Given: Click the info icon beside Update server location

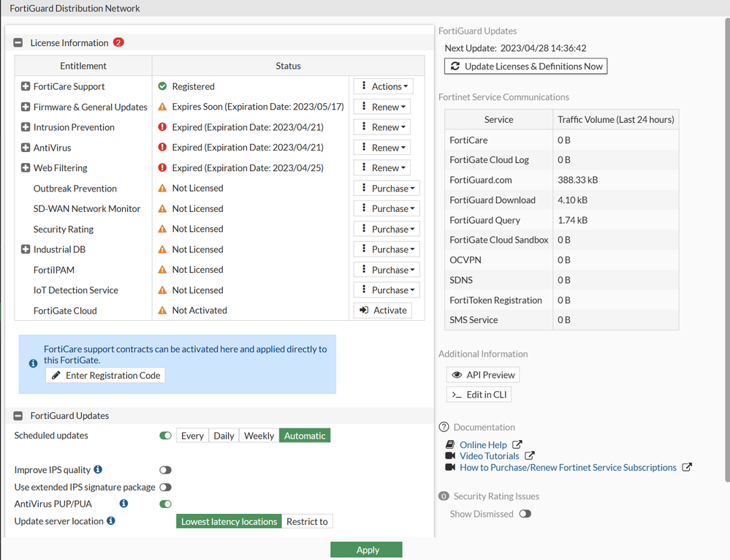Looking at the screenshot, I should [x=110, y=521].
